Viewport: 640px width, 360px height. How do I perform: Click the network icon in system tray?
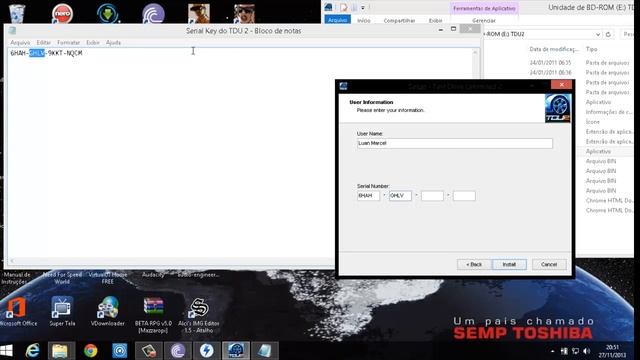(576, 351)
